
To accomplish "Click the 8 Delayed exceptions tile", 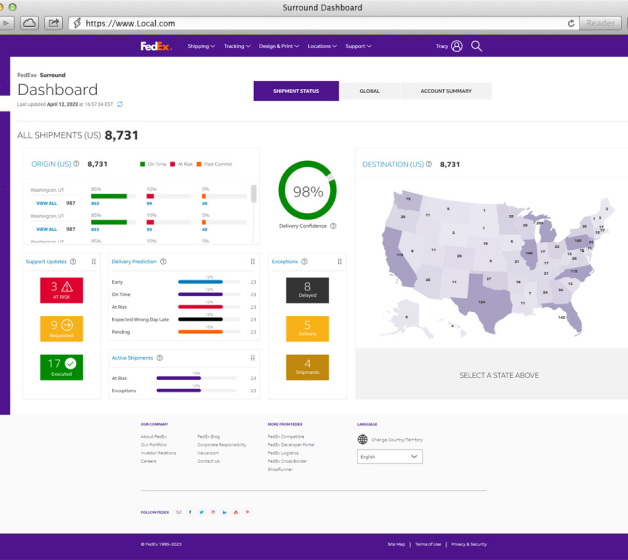I will pyautogui.click(x=307, y=290).
